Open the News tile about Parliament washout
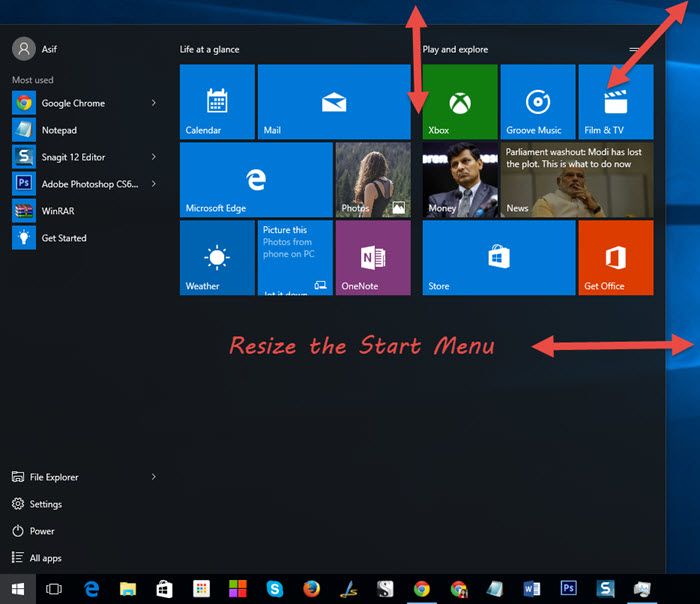700x604 pixels. coord(577,179)
